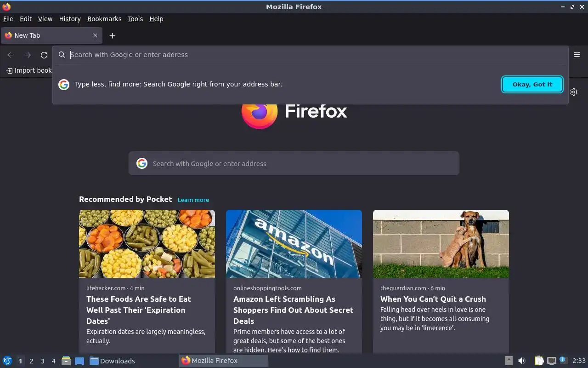
Task: Open volume control in system tray
Action: coord(522,361)
